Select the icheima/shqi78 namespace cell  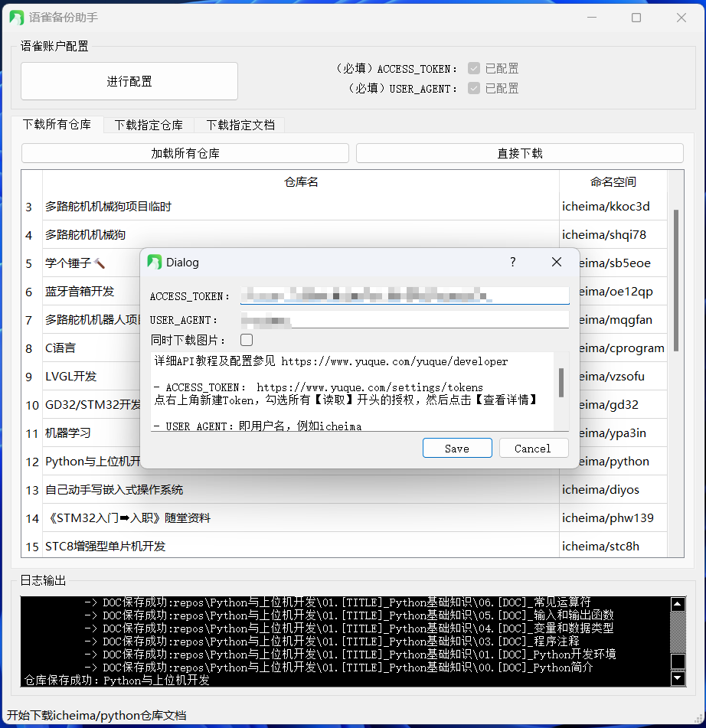(613, 235)
